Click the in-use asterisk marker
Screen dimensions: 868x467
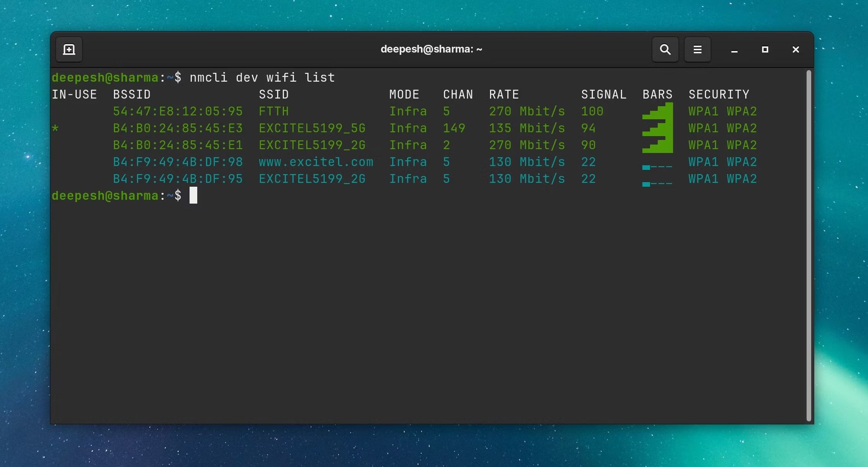(55, 128)
